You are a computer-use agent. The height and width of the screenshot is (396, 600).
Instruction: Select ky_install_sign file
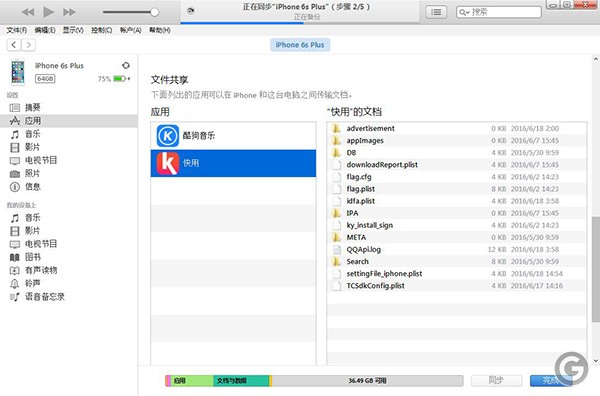click(457, 225)
